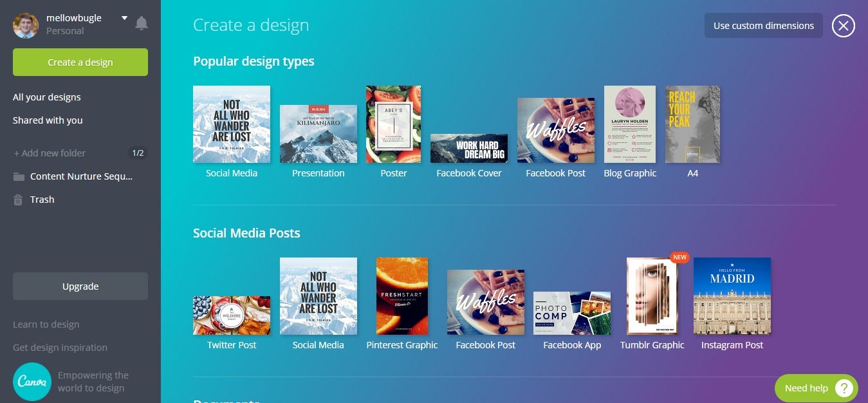Image resolution: width=868 pixels, height=403 pixels.
Task: Click the 1/2 folder count badge
Action: [x=138, y=153]
